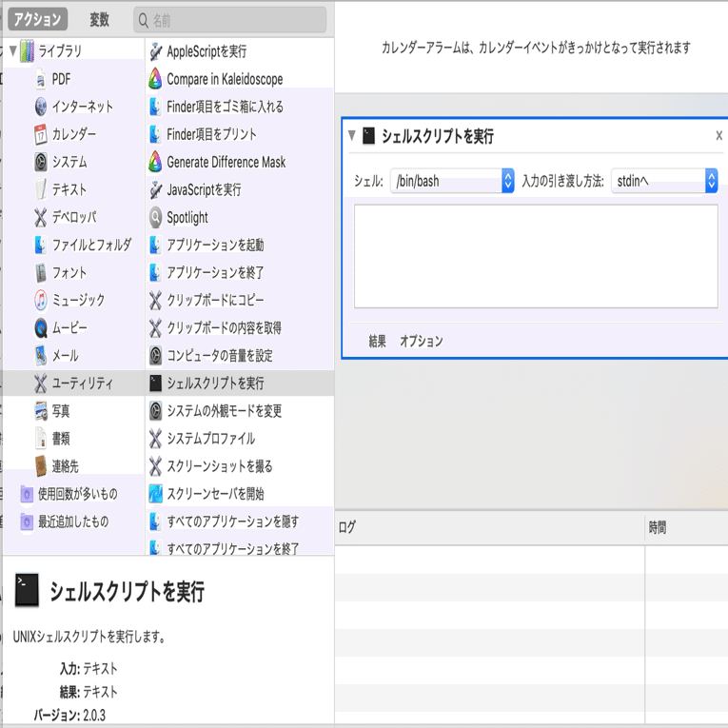Image resolution: width=728 pixels, height=728 pixels.
Task: Collapse the シェルスクリプトを実行 action disclosure triangle
Action: click(351, 135)
